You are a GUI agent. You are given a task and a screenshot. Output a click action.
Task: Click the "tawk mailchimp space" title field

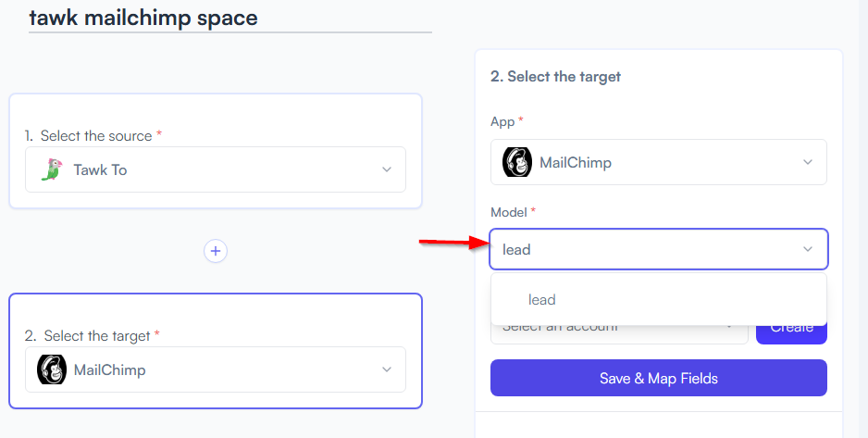(229, 18)
